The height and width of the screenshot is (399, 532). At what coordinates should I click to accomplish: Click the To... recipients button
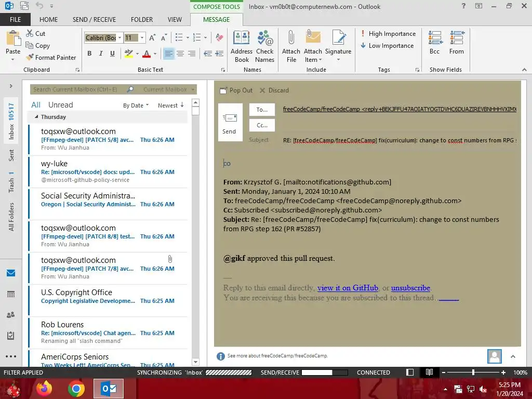(262, 110)
